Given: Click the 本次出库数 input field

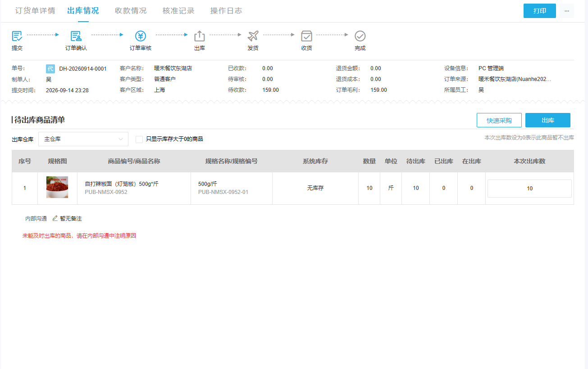Looking at the screenshot, I should click(x=529, y=189).
